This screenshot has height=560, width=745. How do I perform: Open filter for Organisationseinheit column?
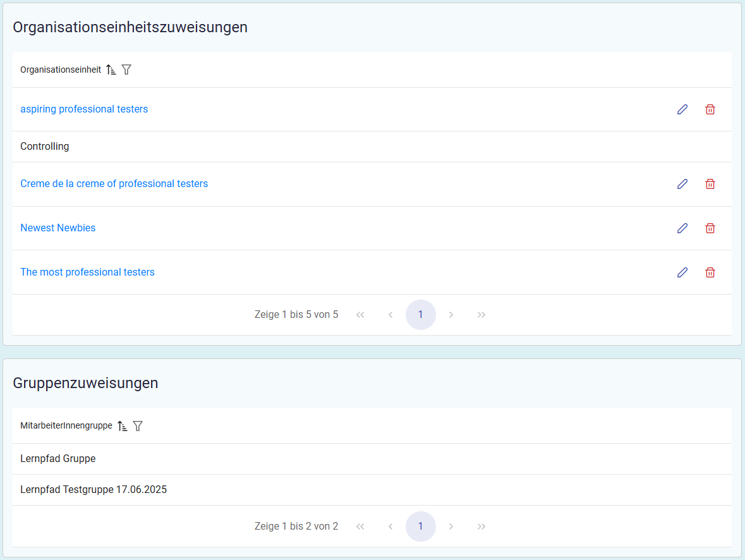(126, 70)
